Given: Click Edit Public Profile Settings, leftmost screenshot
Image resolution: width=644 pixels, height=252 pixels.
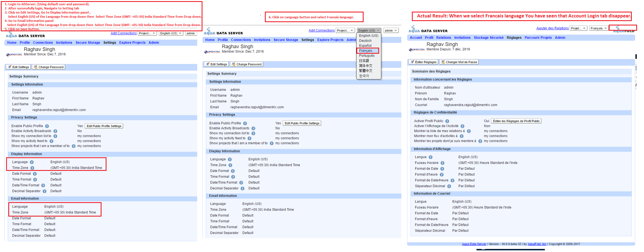Looking at the screenshot, I should [104, 126].
